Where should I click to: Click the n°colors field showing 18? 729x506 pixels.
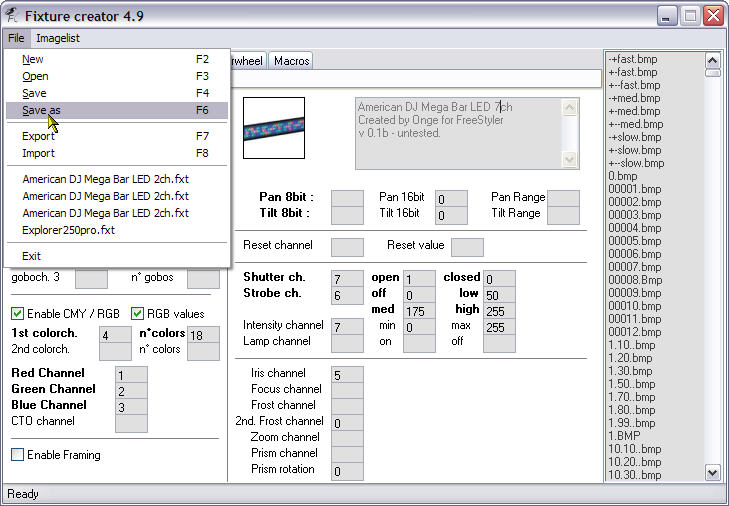tap(203, 335)
